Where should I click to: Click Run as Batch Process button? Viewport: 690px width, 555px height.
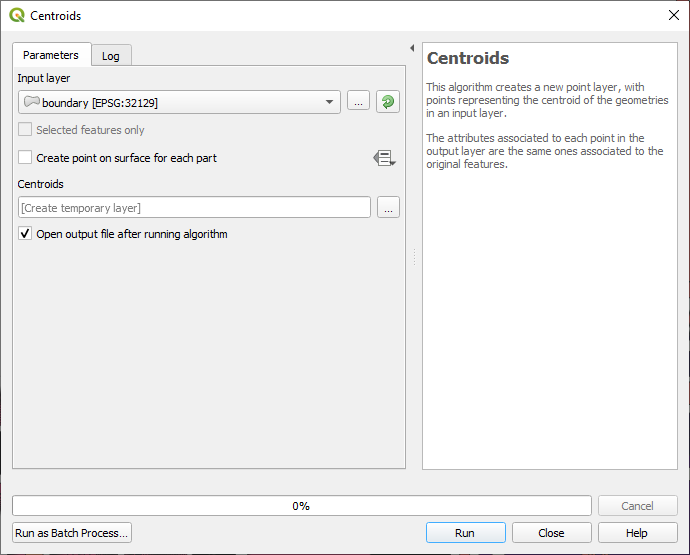(72, 533)
